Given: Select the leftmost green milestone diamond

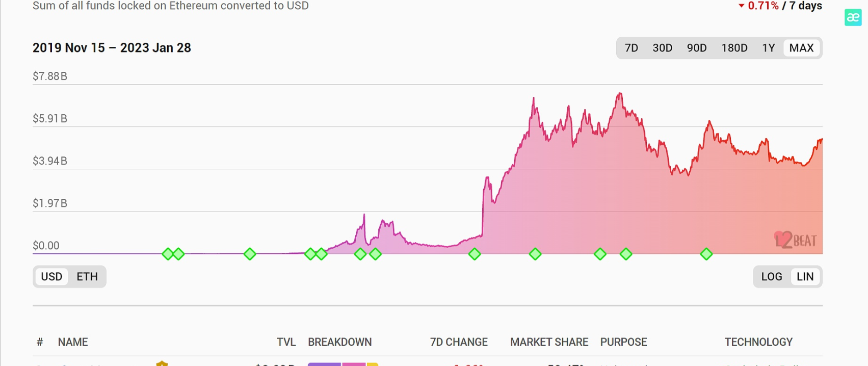Looking at the screenshot, I should tap(168, 254).
